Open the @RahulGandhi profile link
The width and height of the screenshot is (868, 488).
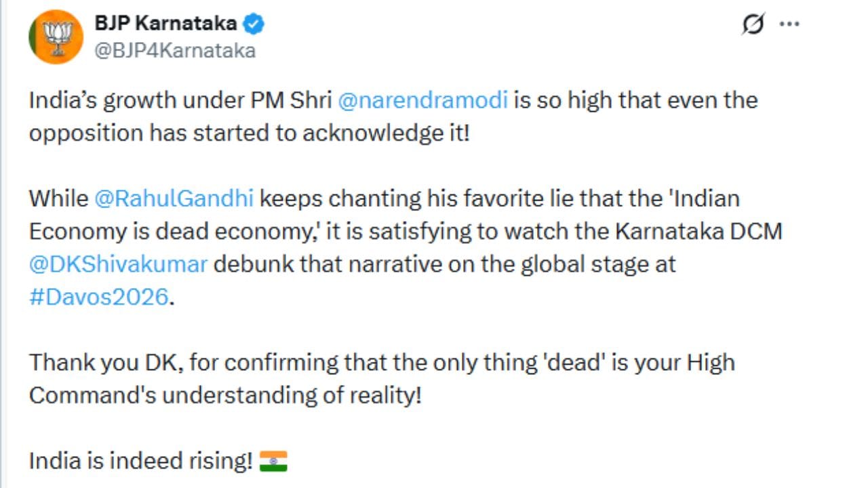click(x=174, y=198)
